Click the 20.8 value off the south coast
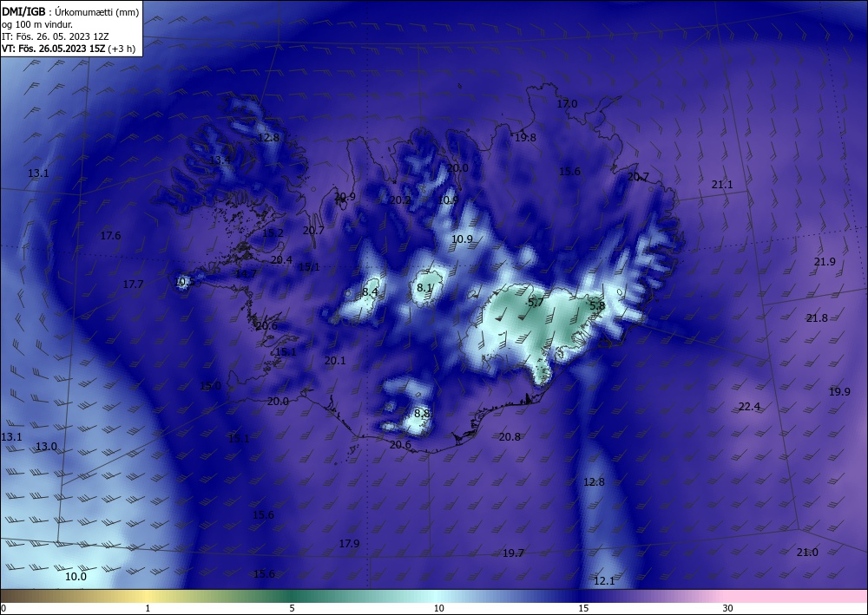Image resolution: width=868 pixels, height=615 pixels. 510,437
